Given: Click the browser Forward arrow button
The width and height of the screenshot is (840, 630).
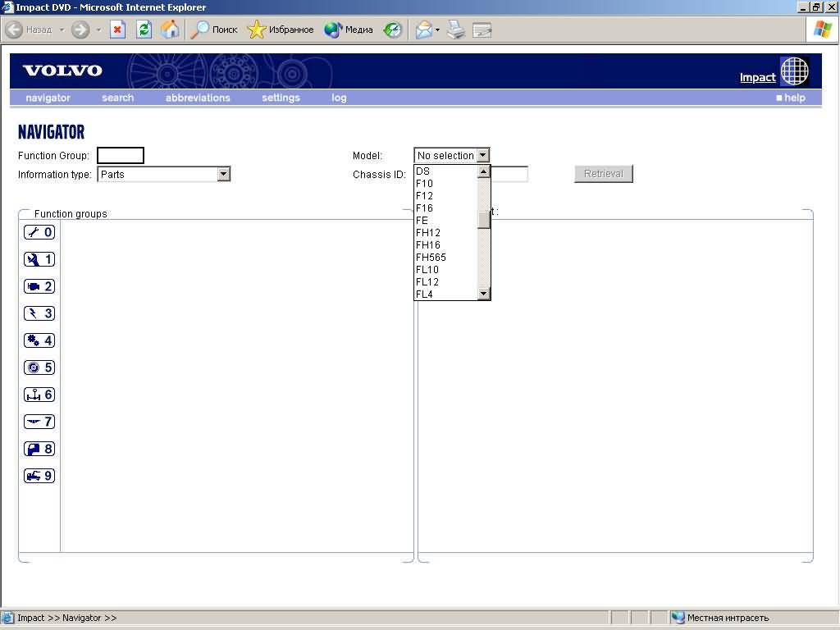Looking at the screenshot, I should coord(80,30).
